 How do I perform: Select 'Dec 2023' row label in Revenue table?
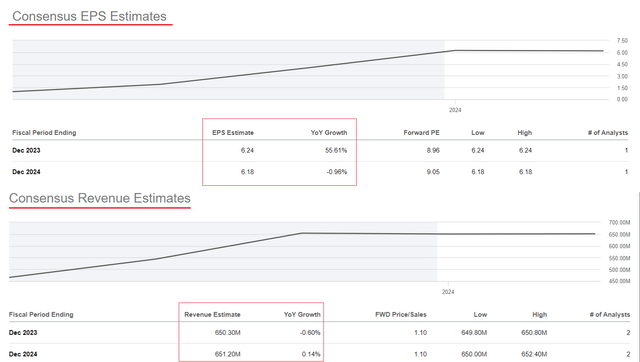(23, 333)
